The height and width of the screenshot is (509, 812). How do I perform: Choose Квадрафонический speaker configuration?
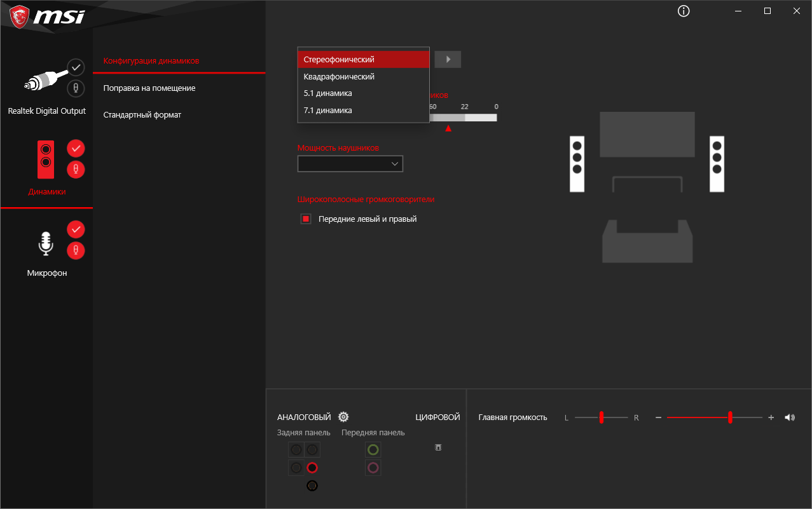363,76
